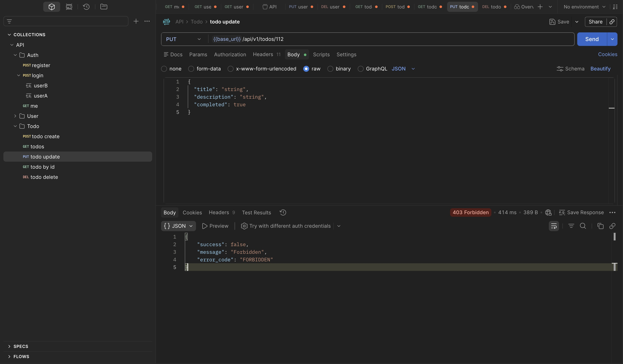Toggle word wrap in response viewer

[554, 226]
